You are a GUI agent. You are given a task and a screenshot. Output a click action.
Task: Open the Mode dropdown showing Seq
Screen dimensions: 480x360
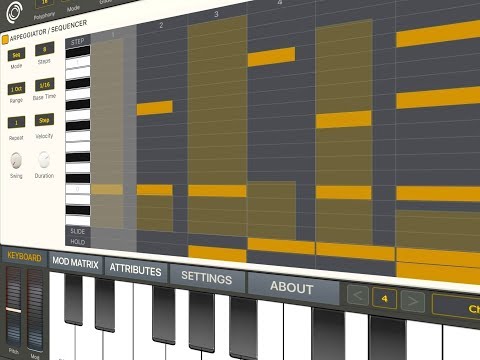click(x=16, y=55)
